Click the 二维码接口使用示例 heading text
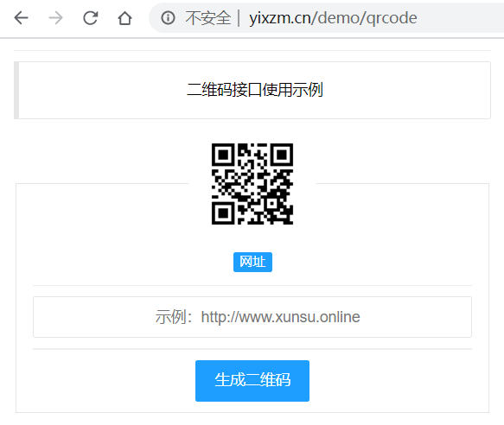504x425 pixels. [x=254, y=90]
